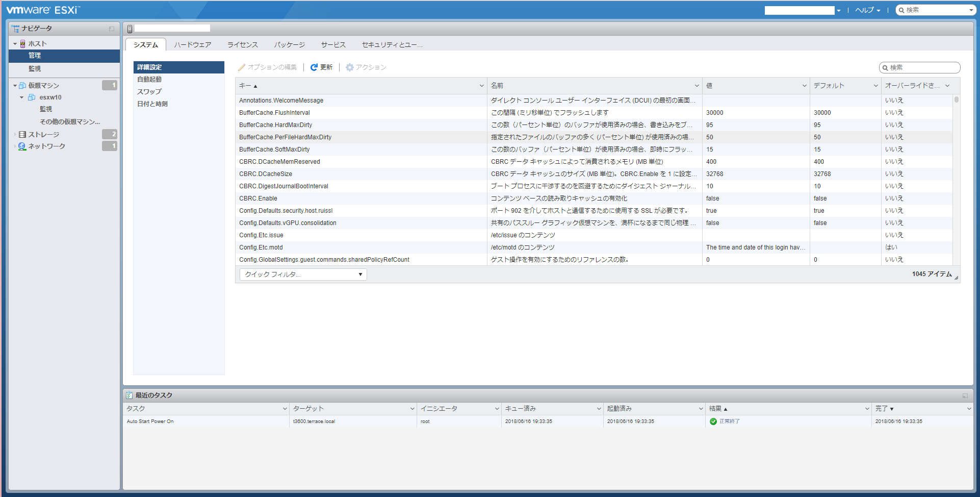Screen dimensions: 980x497
Task: Click the アクション button
Action: [x=366, y=67]
